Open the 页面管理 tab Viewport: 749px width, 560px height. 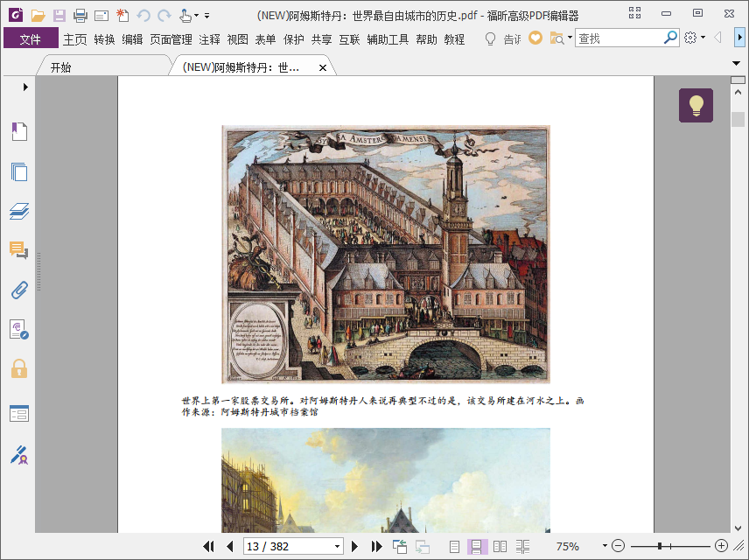[171, 39]
